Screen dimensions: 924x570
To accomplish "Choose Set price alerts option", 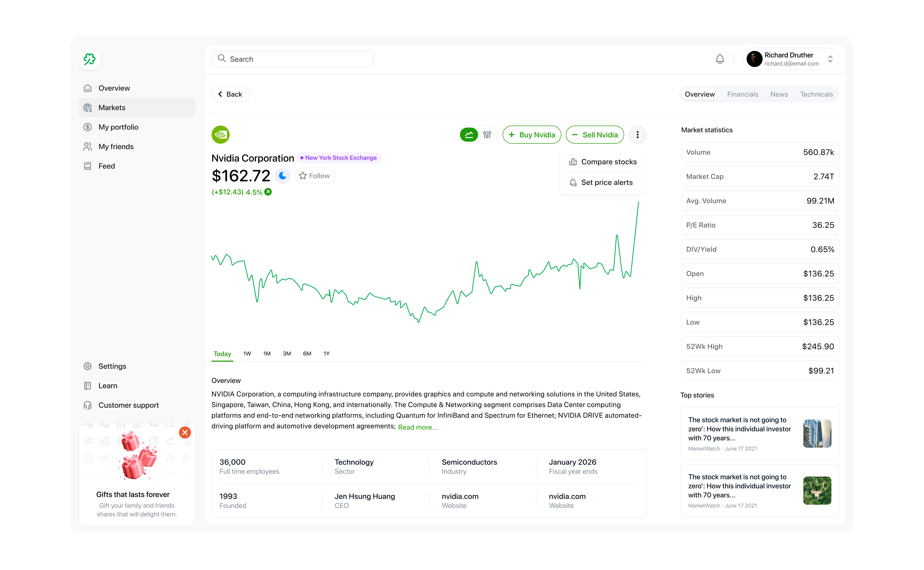I will click(603, 183).
